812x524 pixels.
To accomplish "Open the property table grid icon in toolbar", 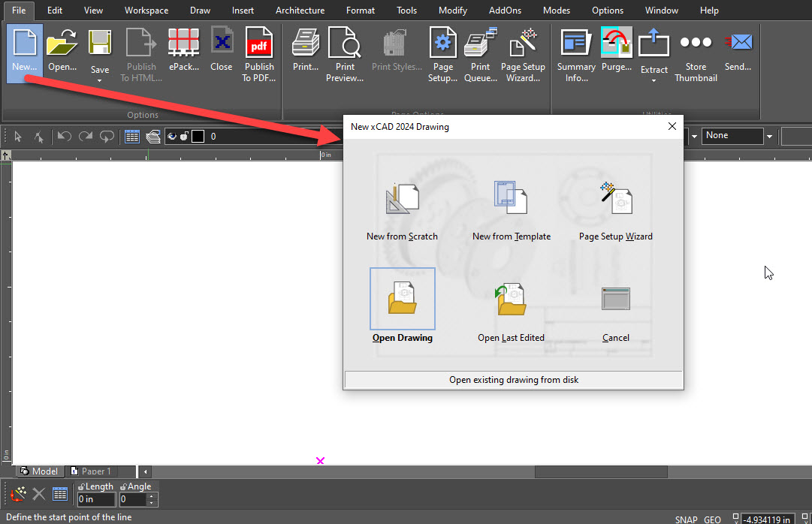I will tap(132, 137).
